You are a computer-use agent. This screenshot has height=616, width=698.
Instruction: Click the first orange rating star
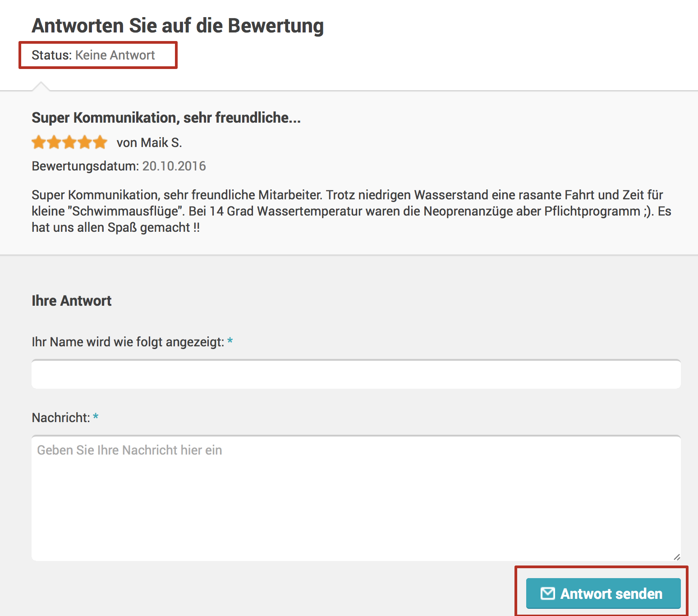(39, 143)
